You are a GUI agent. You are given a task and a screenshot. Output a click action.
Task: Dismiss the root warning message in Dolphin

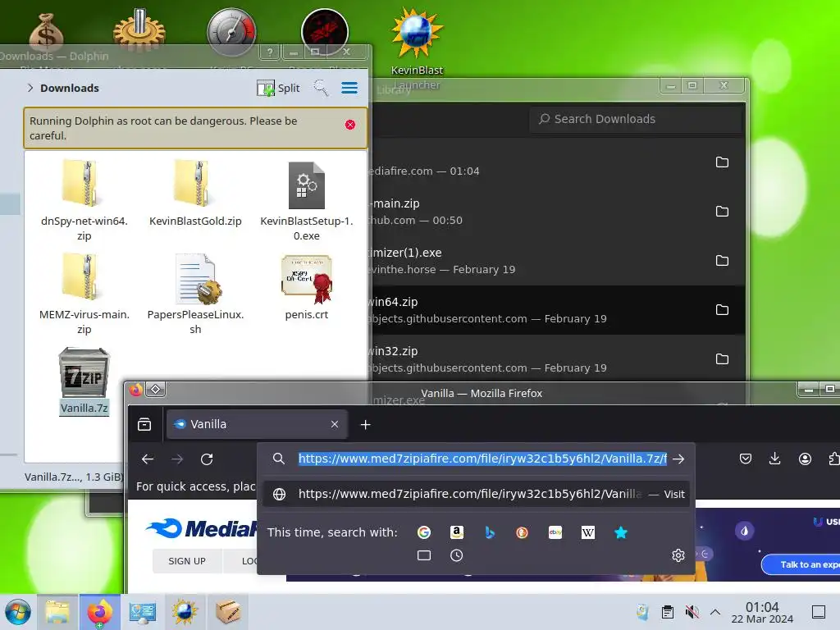(349, 125)
